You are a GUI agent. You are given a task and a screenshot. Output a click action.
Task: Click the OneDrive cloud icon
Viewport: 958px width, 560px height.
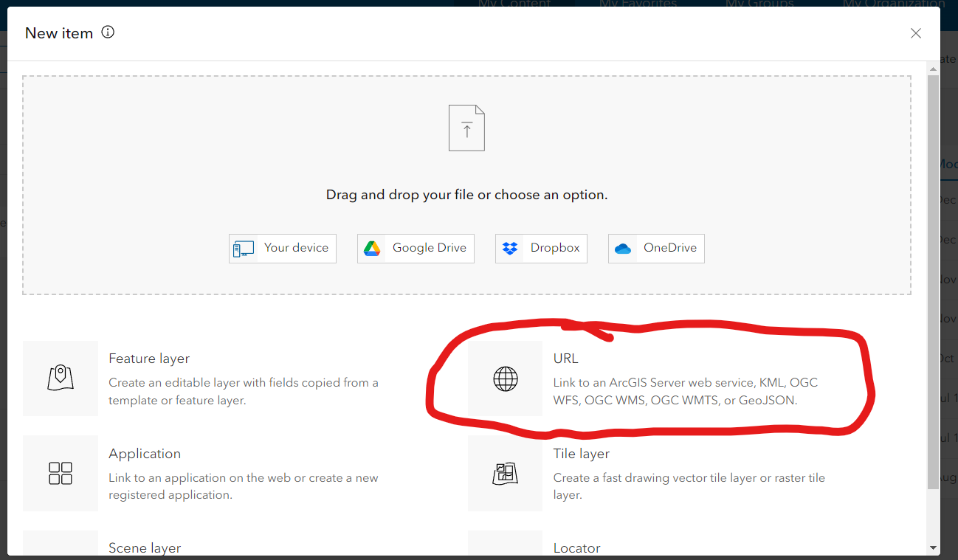pyautogui.click(x=623, y=248)
